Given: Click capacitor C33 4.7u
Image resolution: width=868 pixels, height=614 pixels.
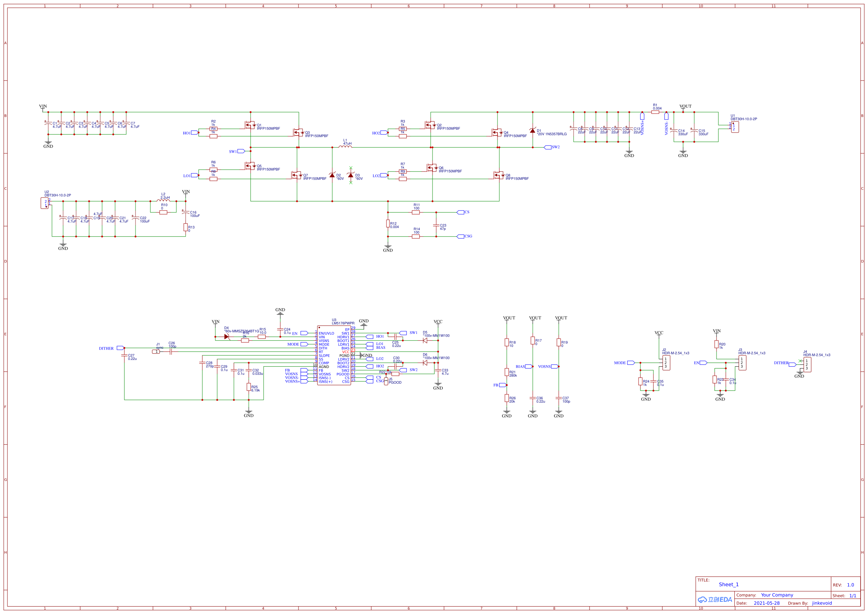Looking at the screenshot, I should 438,370.
